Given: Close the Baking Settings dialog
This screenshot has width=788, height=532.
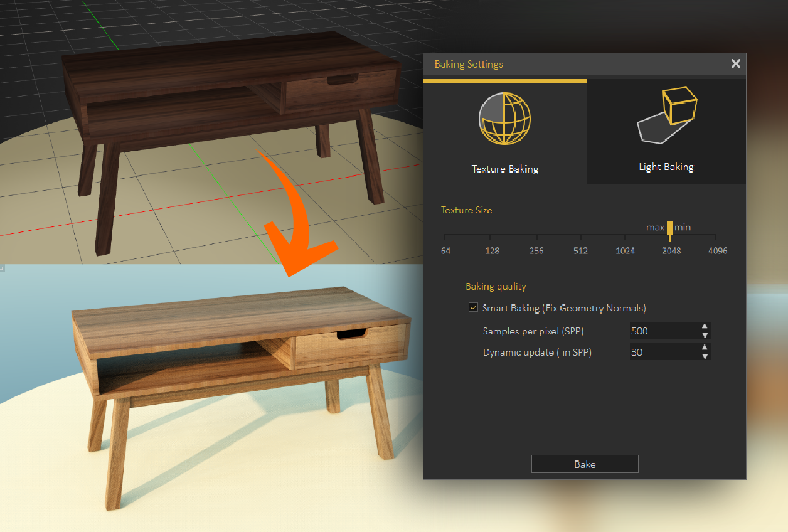Looking at the screenshot, I should (735, 63).
